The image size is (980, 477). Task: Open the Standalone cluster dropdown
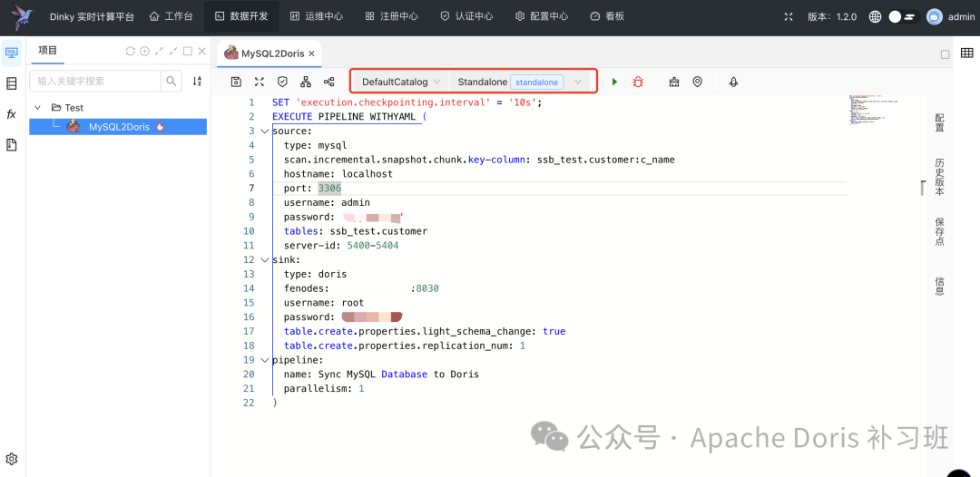point(519,82)
